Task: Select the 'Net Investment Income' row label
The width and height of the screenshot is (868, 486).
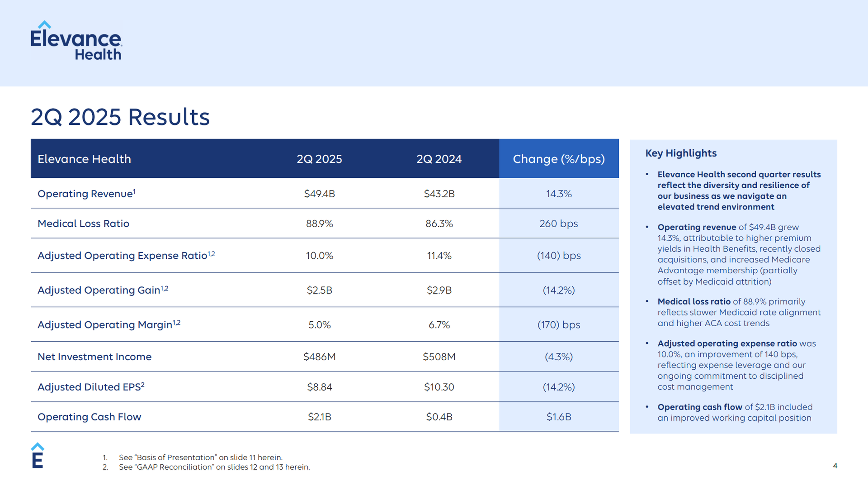Action: coord(94,357)
